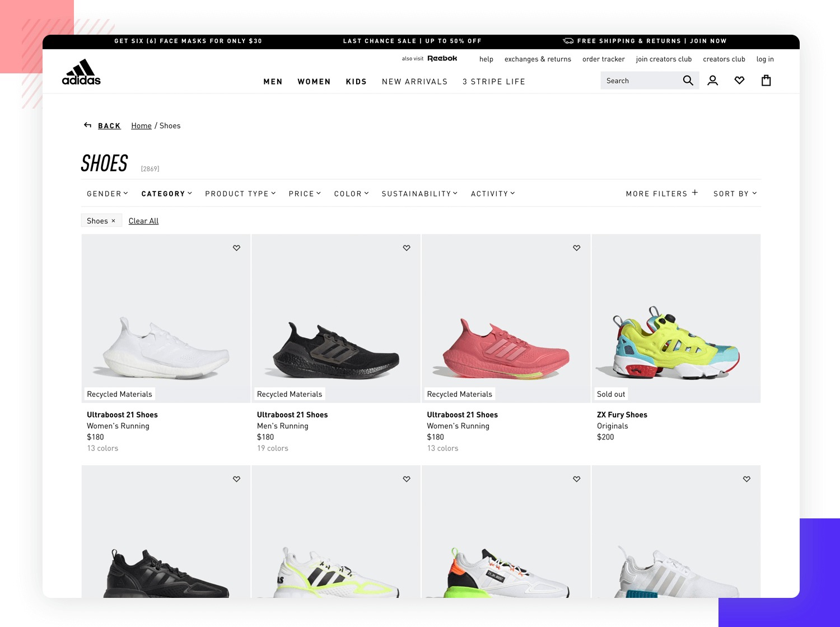The image size is (840, 627).
Task: Click Free Shipping & Returns Join Now banner
Action: (645, 41)
